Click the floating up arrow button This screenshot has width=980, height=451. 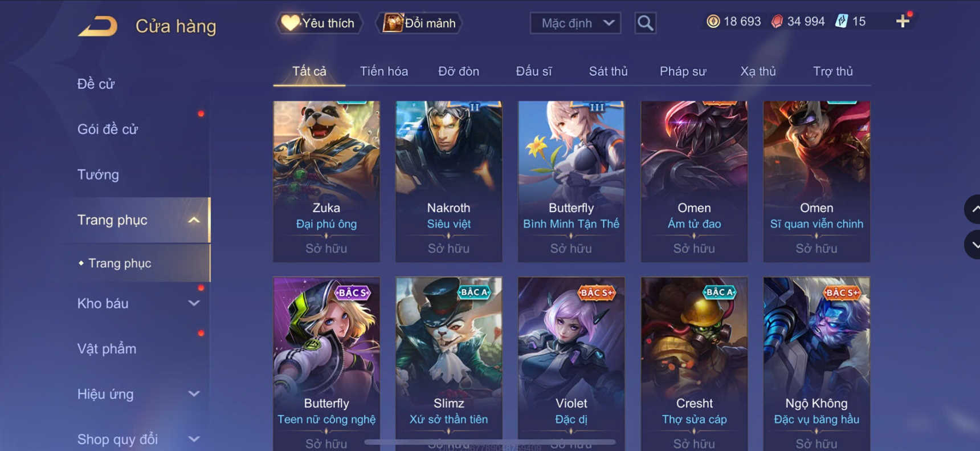[973, 209]
